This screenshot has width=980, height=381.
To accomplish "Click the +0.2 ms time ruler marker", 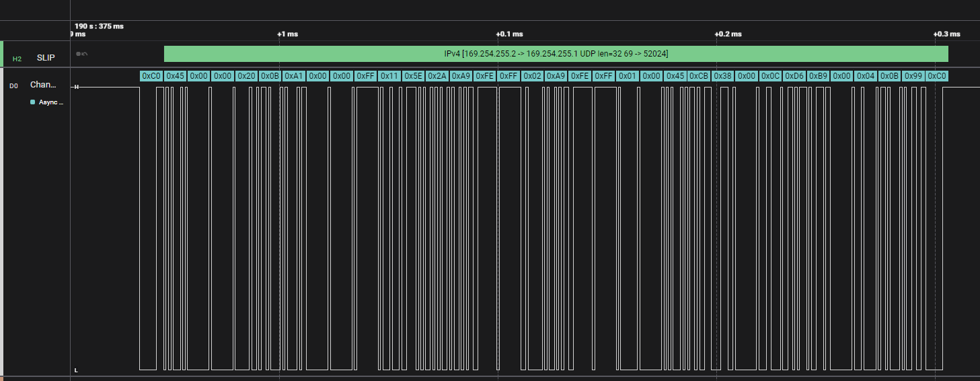I will (728, 34).
